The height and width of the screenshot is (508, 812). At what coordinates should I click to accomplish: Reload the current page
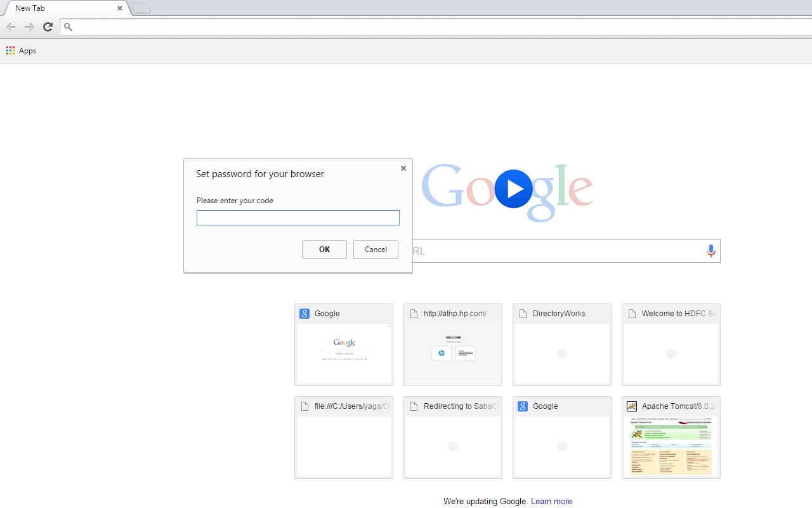(x=48, y=27)
